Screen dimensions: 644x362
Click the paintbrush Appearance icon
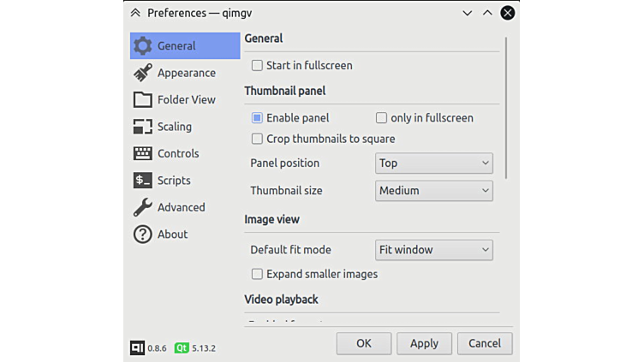coord(143,73)
